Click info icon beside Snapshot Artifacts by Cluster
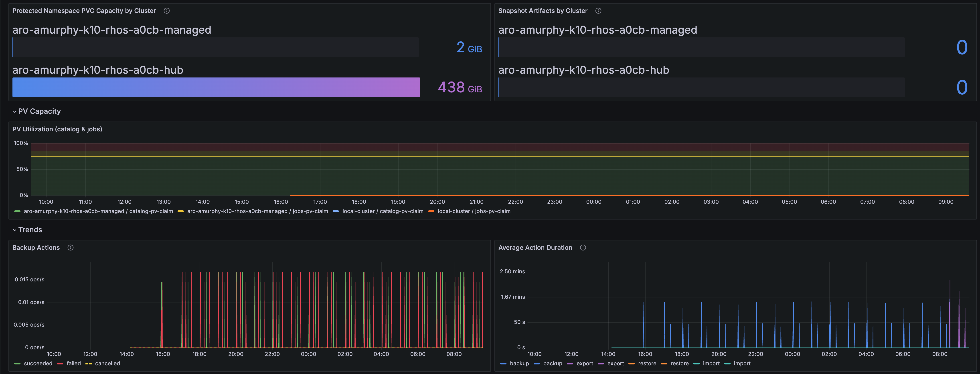Screen dimensions: 980x374 598,11
